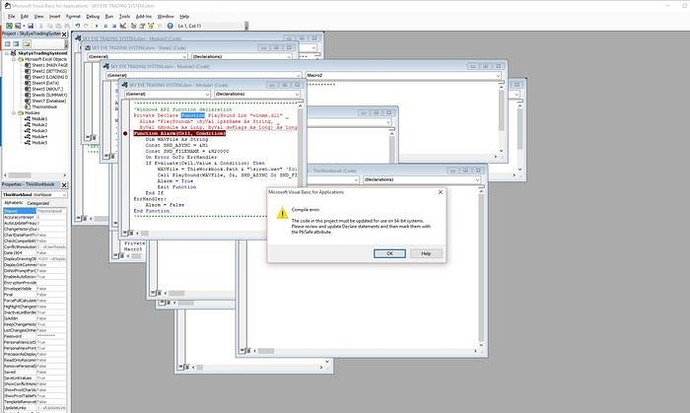Open (General) dropdown in front Module1 window
Screen dimensions: 690x413
(x=207, y=94)
